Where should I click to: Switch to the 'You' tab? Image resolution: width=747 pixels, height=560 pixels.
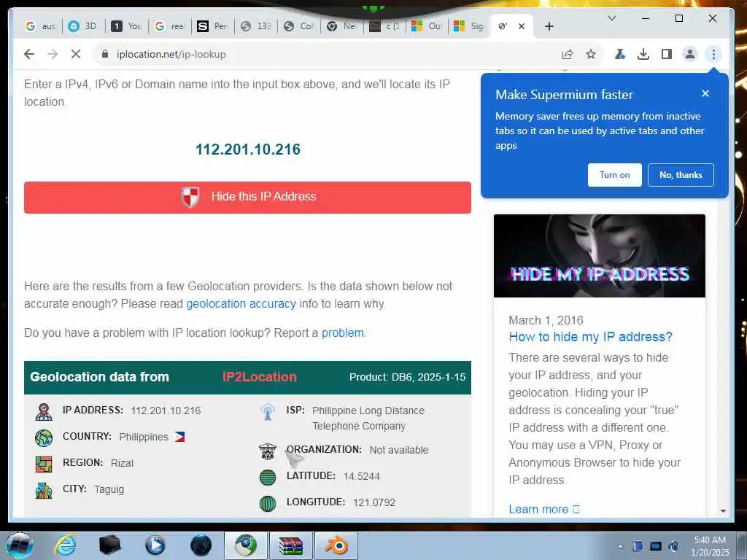tap(126, 26)
